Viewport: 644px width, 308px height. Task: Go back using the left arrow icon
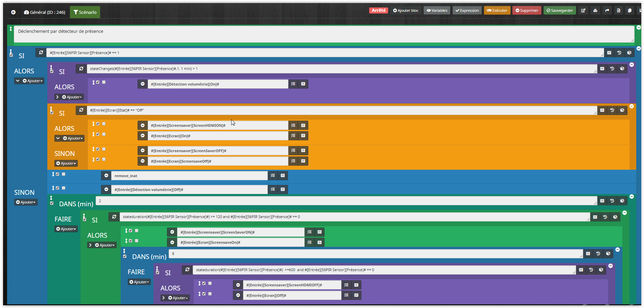13,12
